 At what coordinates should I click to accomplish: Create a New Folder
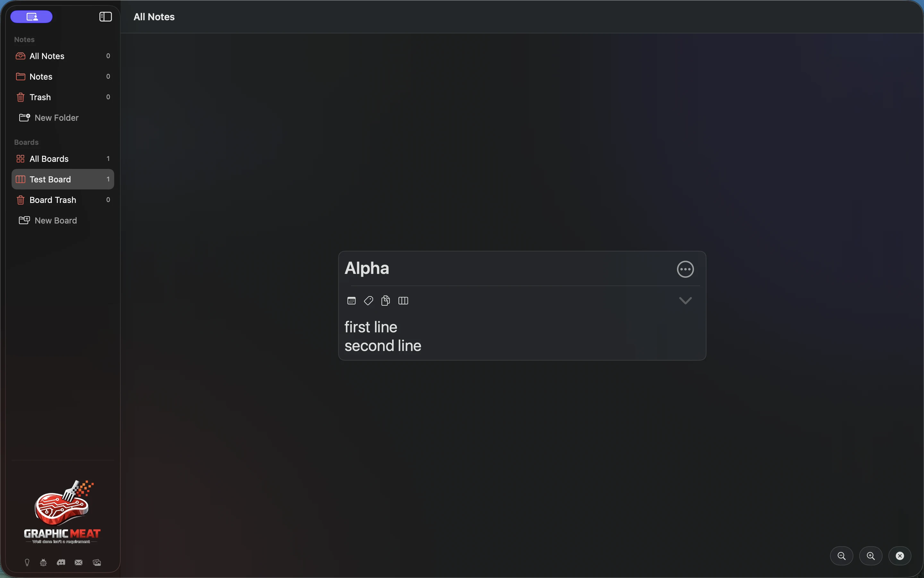(49, 118)
